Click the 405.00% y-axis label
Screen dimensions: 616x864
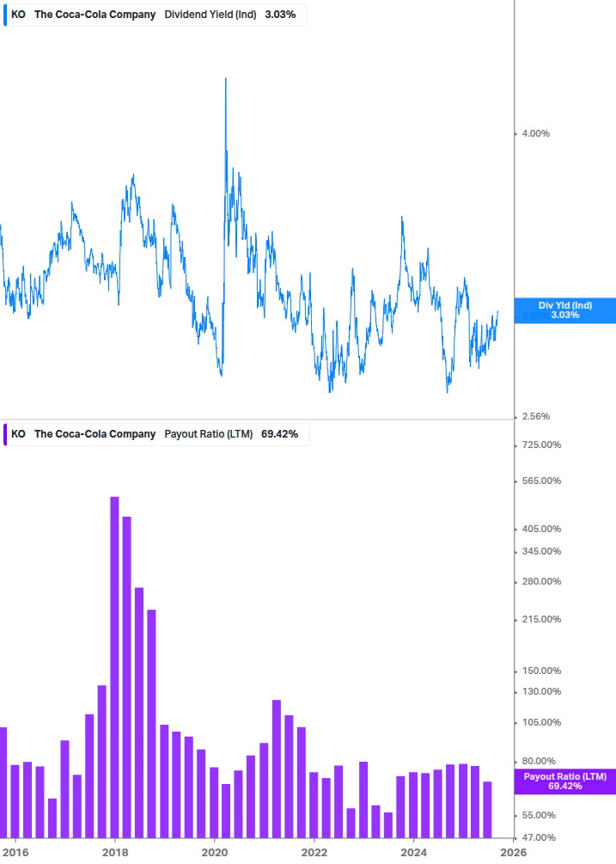pyautogui.click(x=541, y=529)
